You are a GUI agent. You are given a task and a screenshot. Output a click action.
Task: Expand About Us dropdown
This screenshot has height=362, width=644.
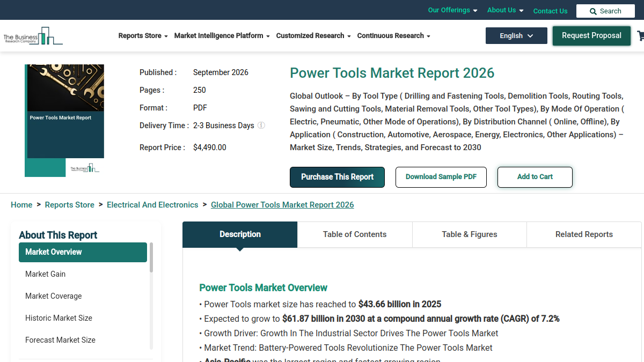tap(505, 10)
